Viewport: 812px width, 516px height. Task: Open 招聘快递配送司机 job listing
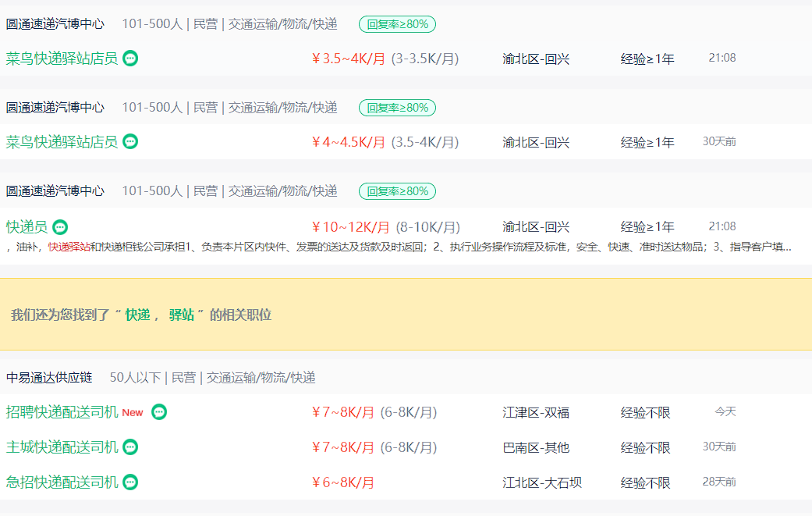[x=62, y=412]
